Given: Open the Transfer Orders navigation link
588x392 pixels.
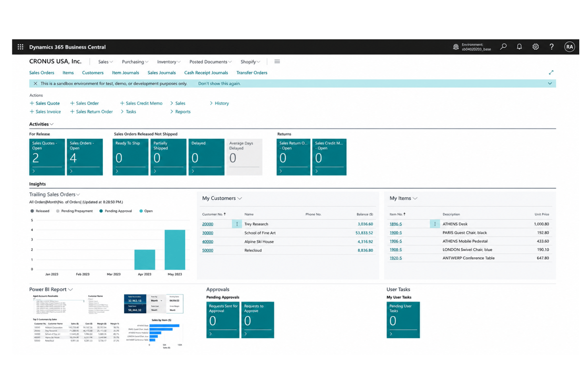Looking at the screenshot, I should click(252, 73).
